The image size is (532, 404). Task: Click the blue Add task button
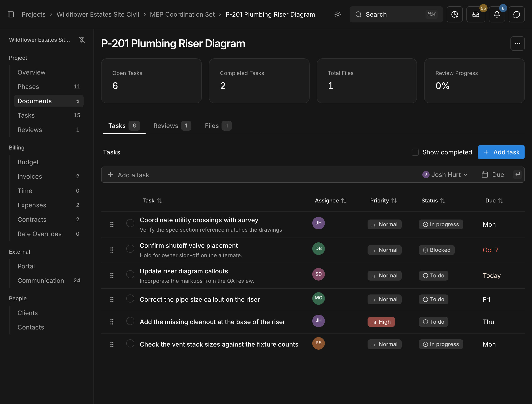pyautogui.click(x=501, y=152)
